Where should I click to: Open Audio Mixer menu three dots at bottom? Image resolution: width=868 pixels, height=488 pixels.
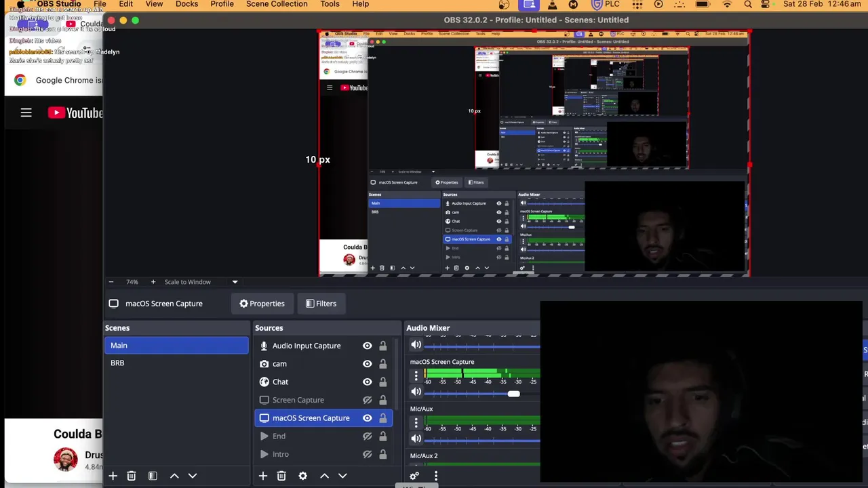(x=436, y=476)
